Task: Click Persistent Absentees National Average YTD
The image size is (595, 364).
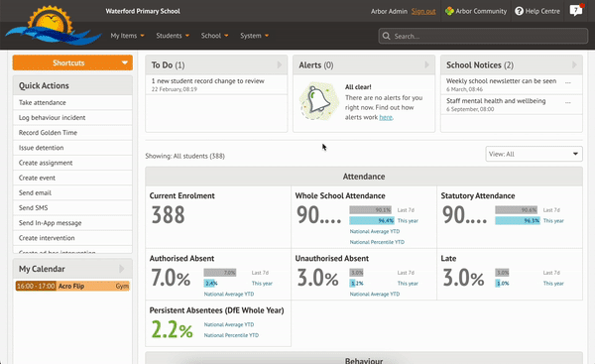Action: click(229, 324)
